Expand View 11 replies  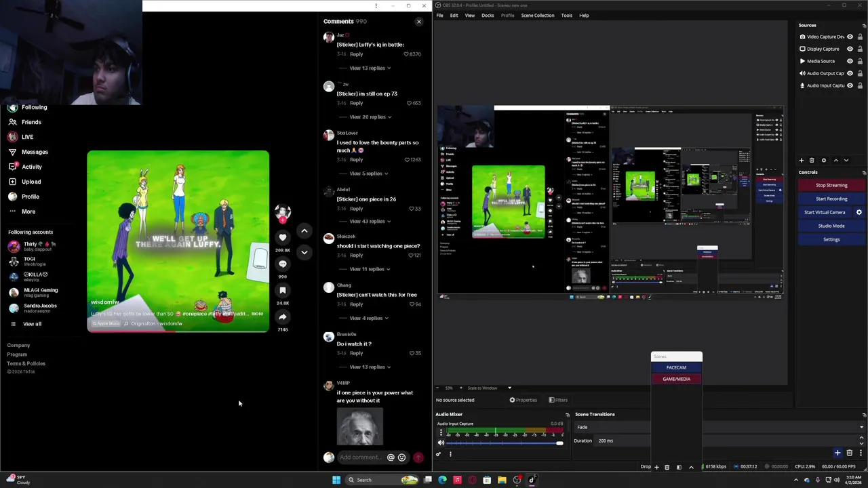pyautogui.click(x=370, y=269)
